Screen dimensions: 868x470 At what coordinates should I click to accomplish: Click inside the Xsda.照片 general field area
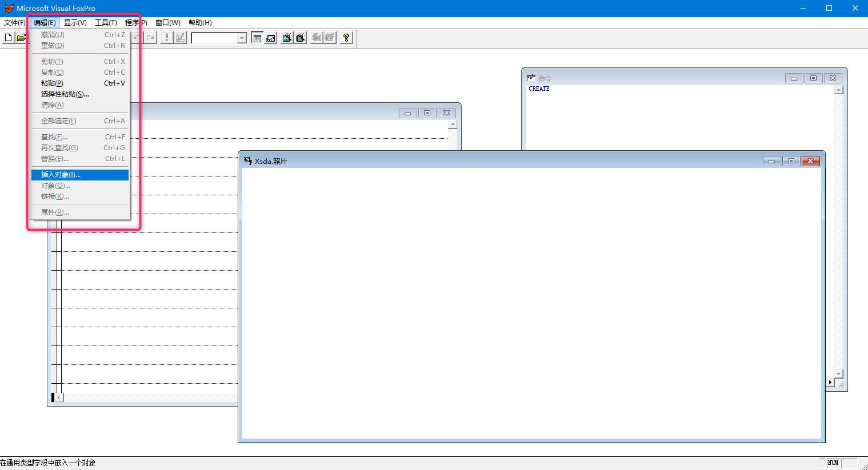click(531, 303)
